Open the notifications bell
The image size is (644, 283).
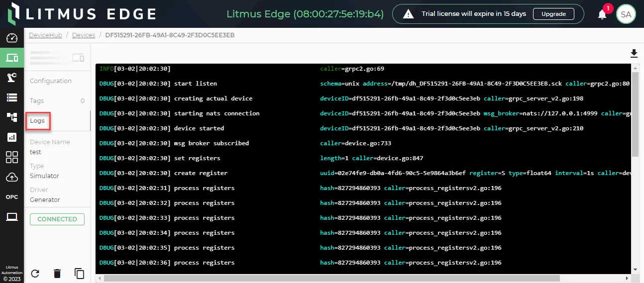coord(602,14)
